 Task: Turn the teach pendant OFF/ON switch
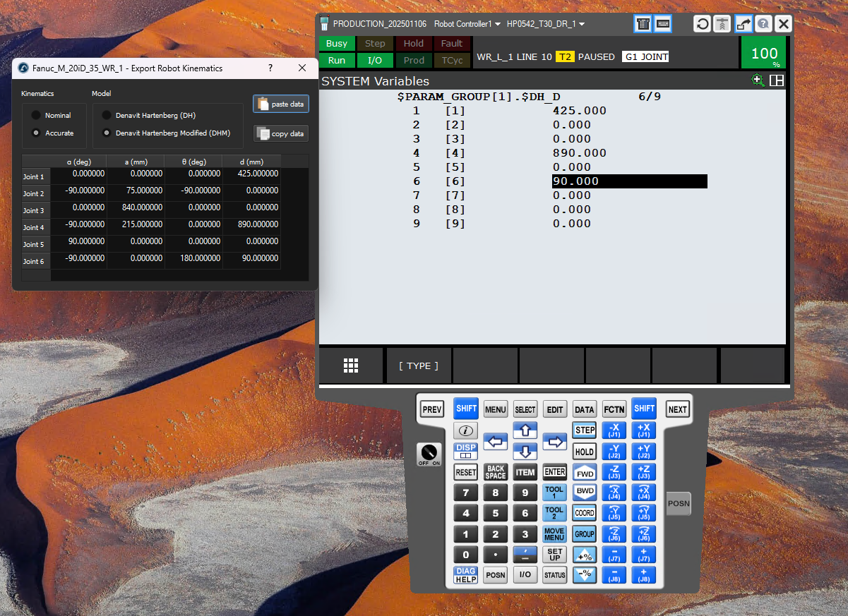pyautogui.click(x=428, y=453)
